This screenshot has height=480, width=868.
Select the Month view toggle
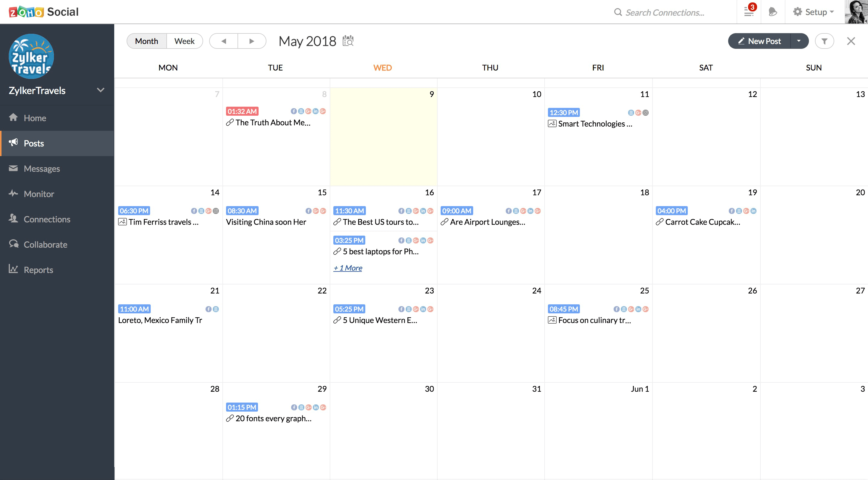coord(146,41)
